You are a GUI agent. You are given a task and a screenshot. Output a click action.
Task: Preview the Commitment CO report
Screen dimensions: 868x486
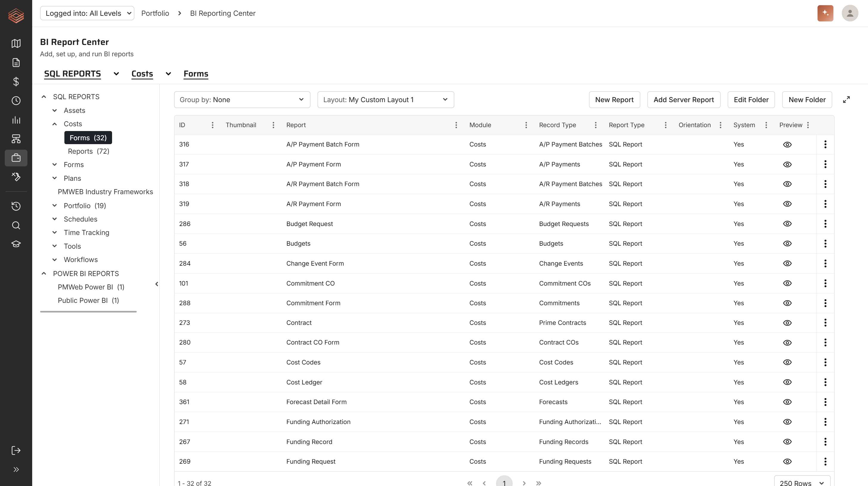(x=787, y=283)
